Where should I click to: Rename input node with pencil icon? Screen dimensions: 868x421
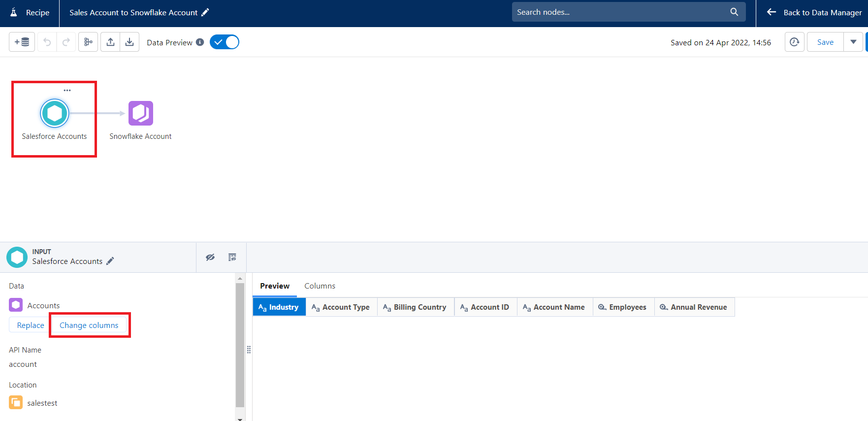[110, 261]
